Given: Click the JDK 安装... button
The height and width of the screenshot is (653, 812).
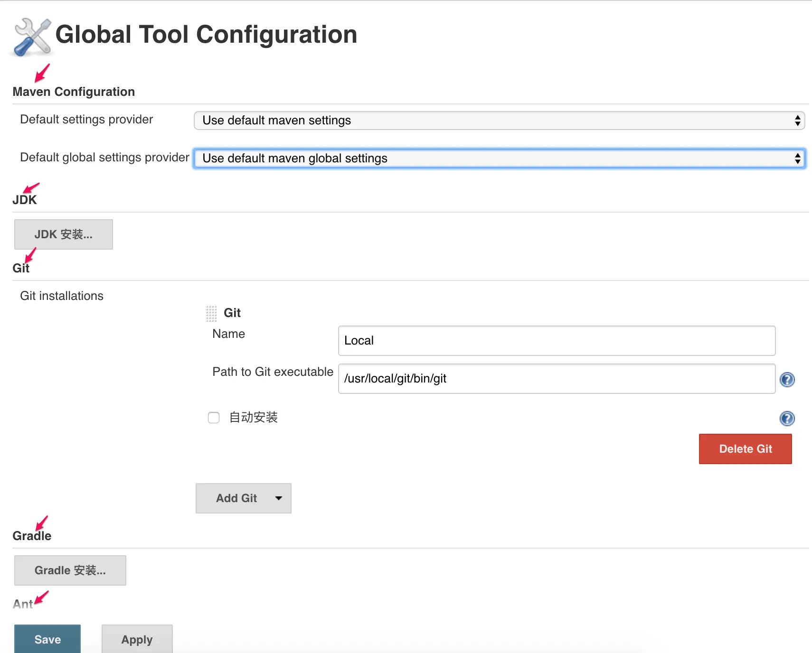Looking at the screenshot, I should 64,234.
